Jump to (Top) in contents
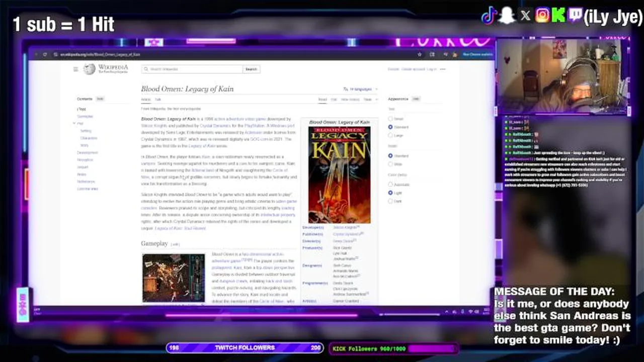 [x=82, y=109]
